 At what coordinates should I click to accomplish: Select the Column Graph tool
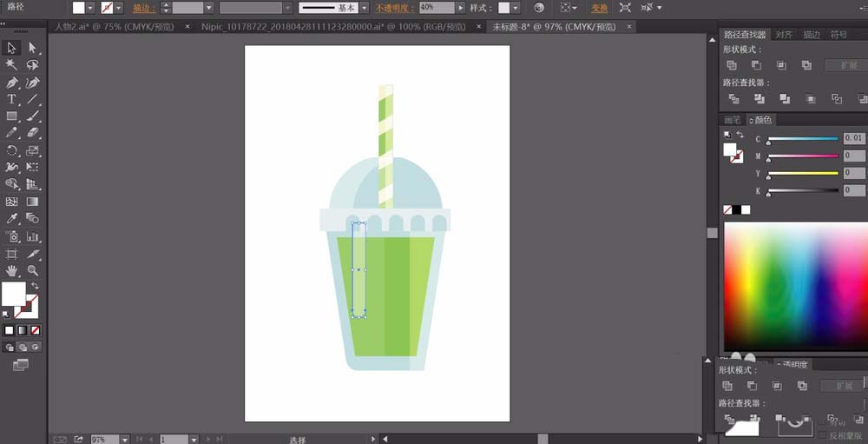33,236
